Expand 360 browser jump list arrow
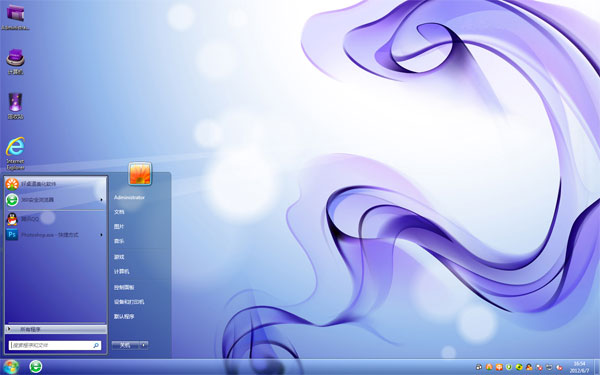Image resolution: width=600 pixels, height=375 pixels. [101, 200]
